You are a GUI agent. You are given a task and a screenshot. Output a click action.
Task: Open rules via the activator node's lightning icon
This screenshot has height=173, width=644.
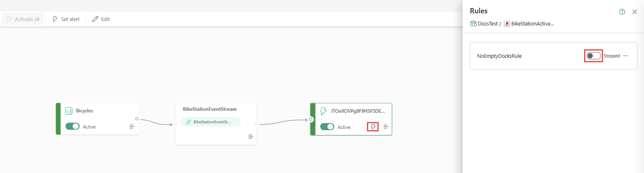click(373, 127)
